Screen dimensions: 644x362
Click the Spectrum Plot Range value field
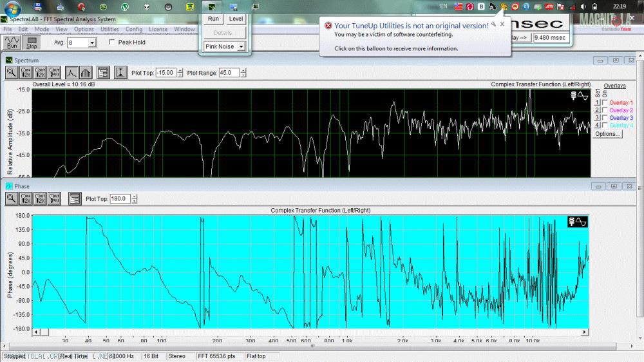229,73
